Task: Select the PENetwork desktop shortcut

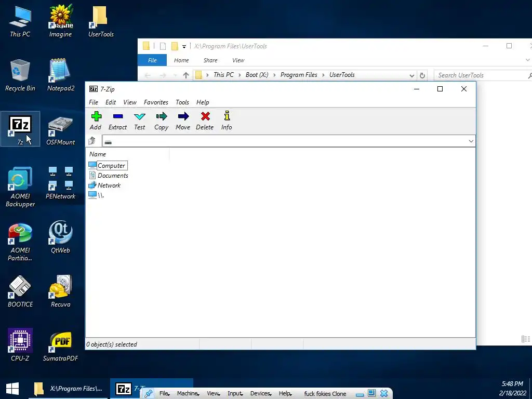Action: [x=60, y=183]
